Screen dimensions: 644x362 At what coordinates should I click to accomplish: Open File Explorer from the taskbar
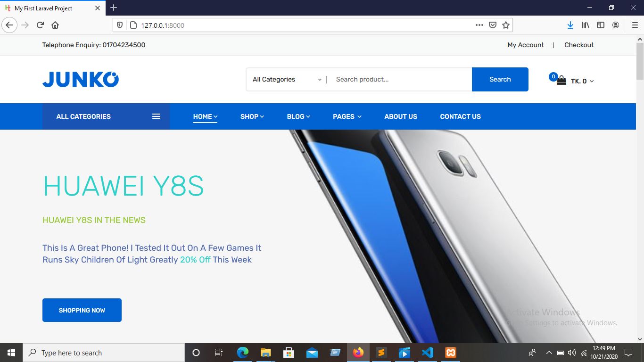tap(266, 353)
